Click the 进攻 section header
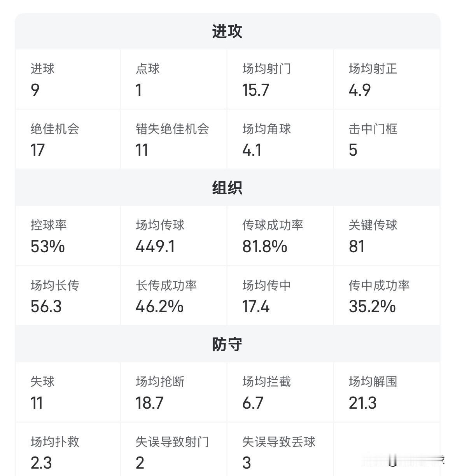The height and width of the screenshot is (476, 455). [x=227, y=32]
